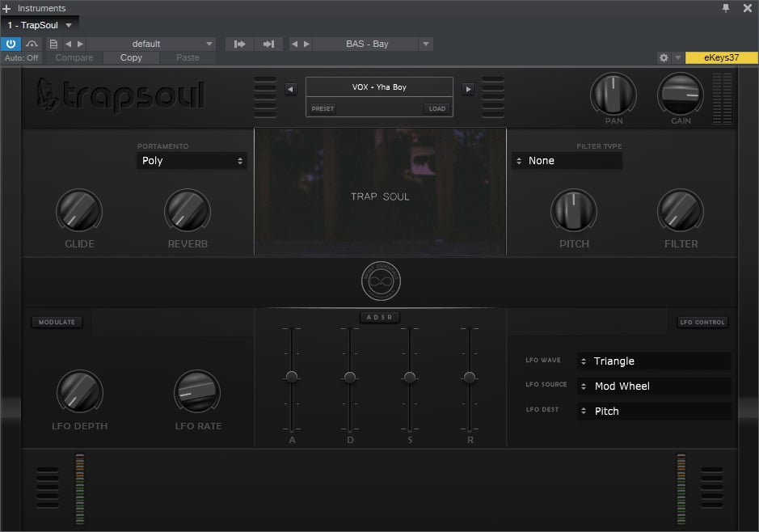Click the REVERB knob
This screenshot has width=759, height=532.
188,211
